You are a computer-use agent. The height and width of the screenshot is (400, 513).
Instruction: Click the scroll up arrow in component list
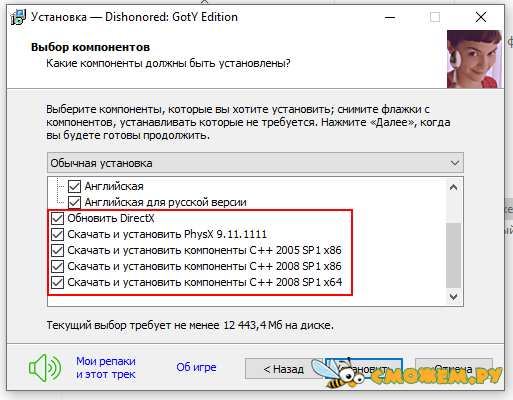pos(453,187)
